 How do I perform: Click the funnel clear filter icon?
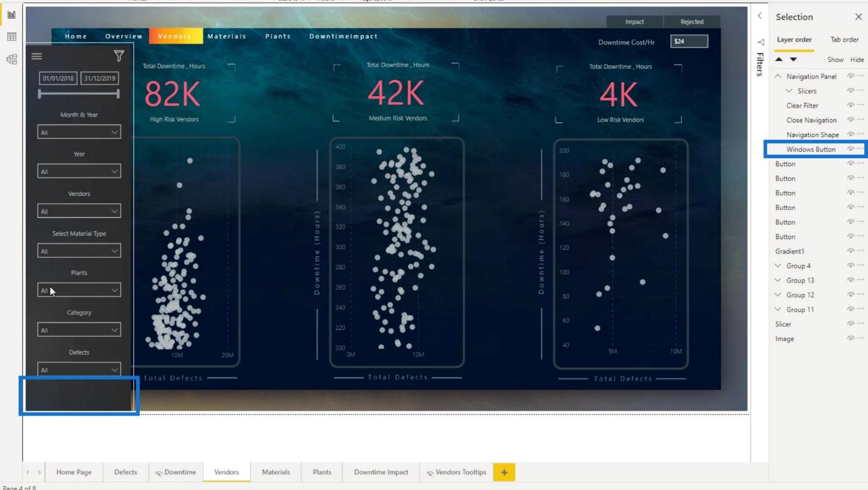click(119, 57)
